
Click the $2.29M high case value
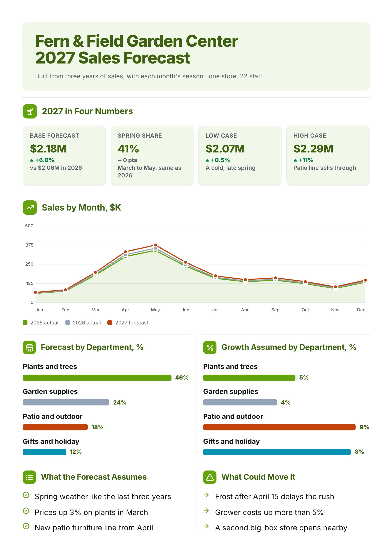(x=313, y=149)
